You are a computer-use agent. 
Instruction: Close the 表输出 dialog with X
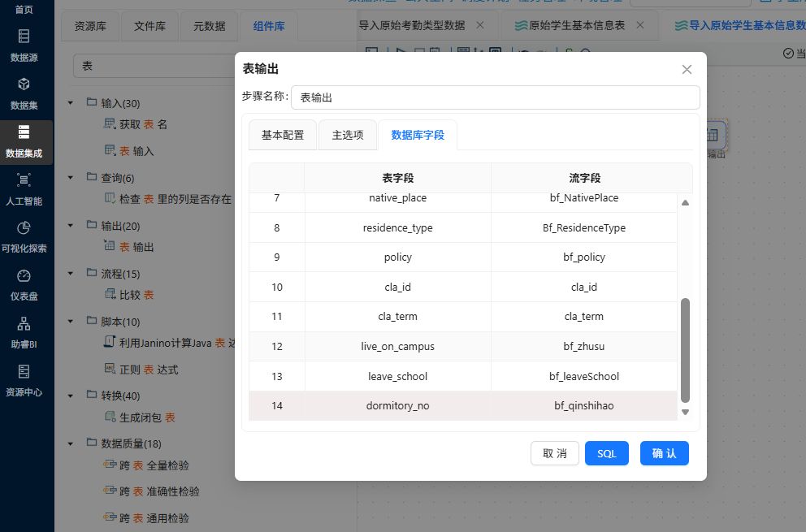coord(687,69)
